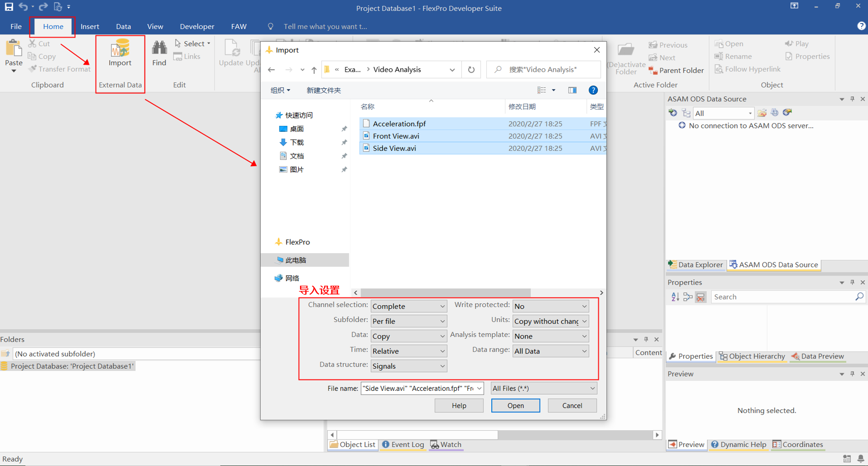
Task: Switch to the Event Log tab
Action: pos(403,444)
